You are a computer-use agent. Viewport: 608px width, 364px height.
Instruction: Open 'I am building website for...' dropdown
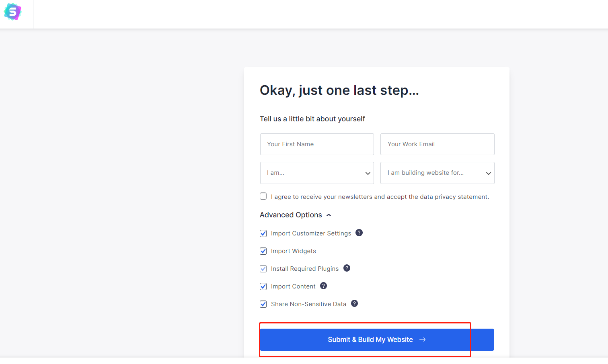tap(437, 173)
